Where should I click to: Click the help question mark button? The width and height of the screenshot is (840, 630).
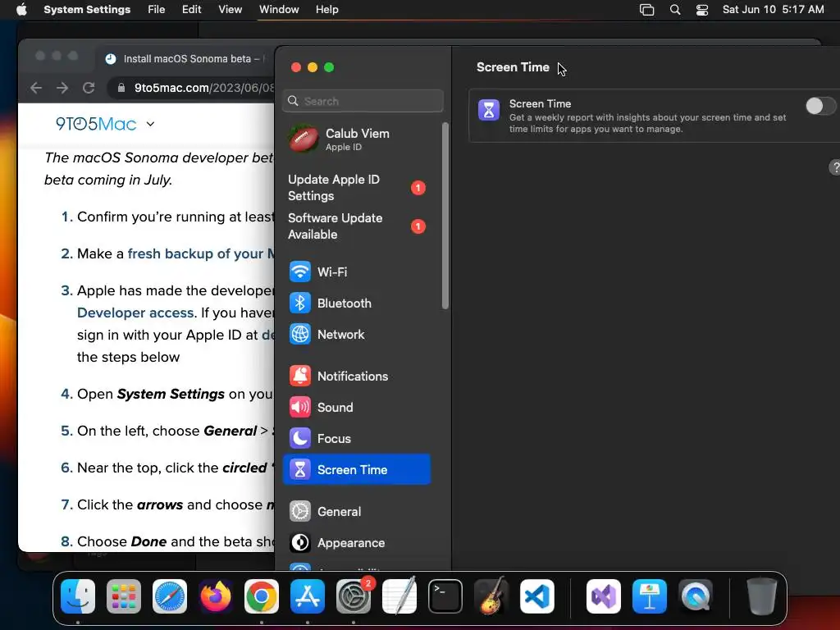834,167
